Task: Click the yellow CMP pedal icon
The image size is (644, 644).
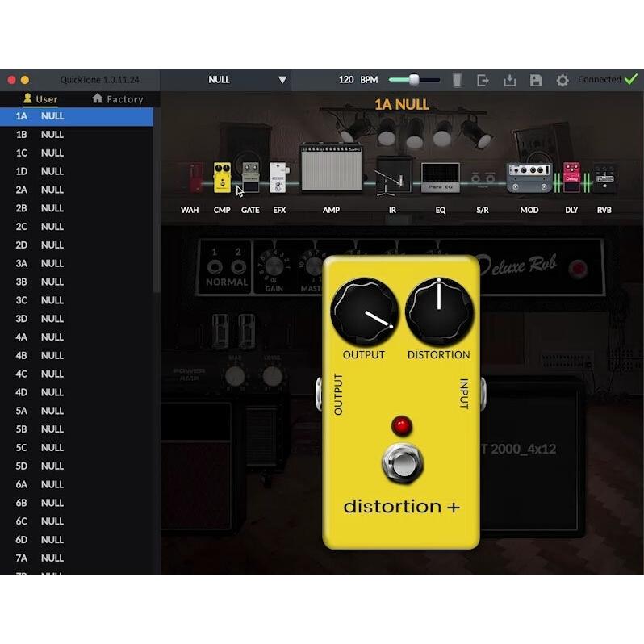Action: pos(221,178)
